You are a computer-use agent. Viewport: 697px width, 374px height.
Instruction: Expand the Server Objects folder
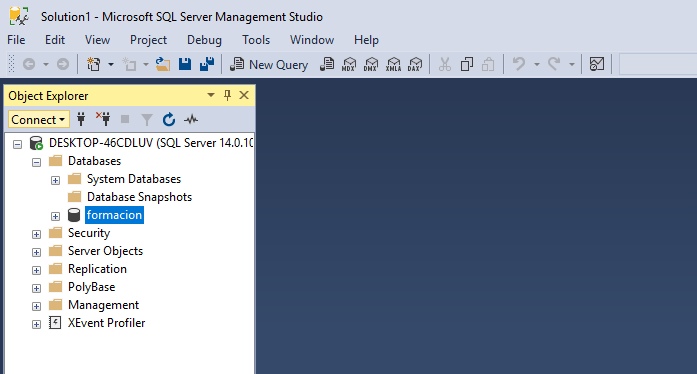pos(36,253)
